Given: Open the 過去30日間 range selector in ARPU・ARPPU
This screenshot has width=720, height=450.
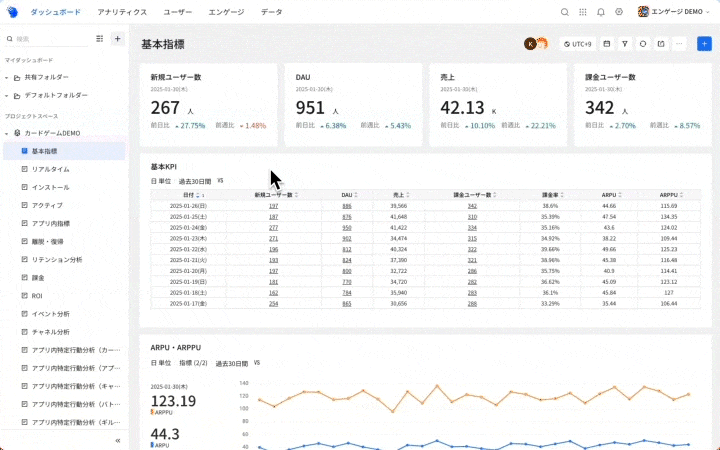Looking at the screenshot, I should coord(232,363).
